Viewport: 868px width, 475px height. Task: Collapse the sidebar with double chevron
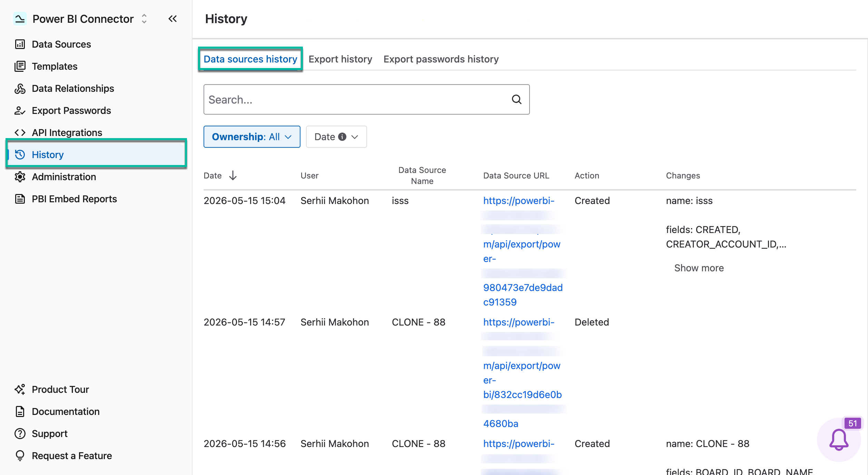click(172, 19)
